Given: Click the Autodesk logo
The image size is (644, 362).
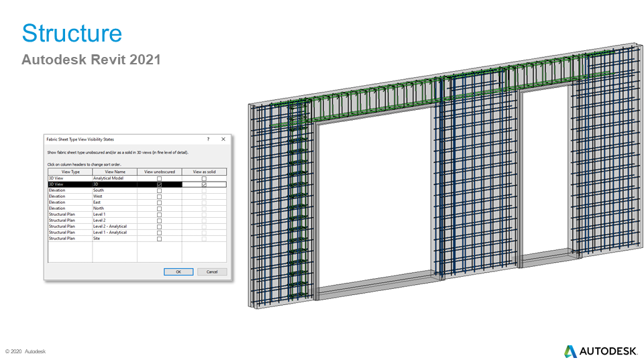Looking at the screenshot, I should pos(598,351).
